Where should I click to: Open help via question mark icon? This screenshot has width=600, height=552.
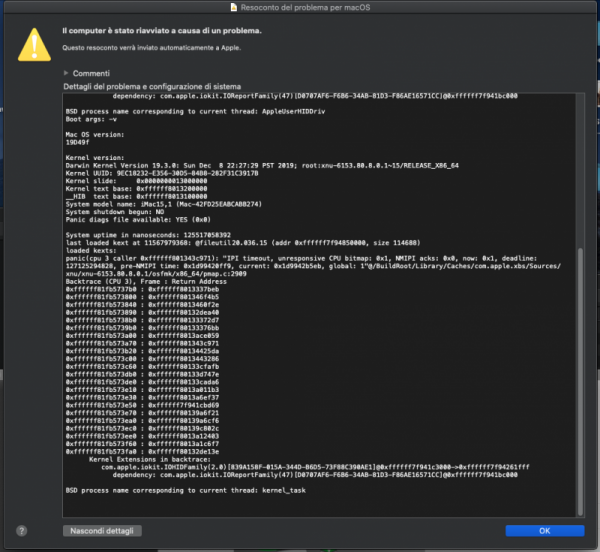(21, 531)
